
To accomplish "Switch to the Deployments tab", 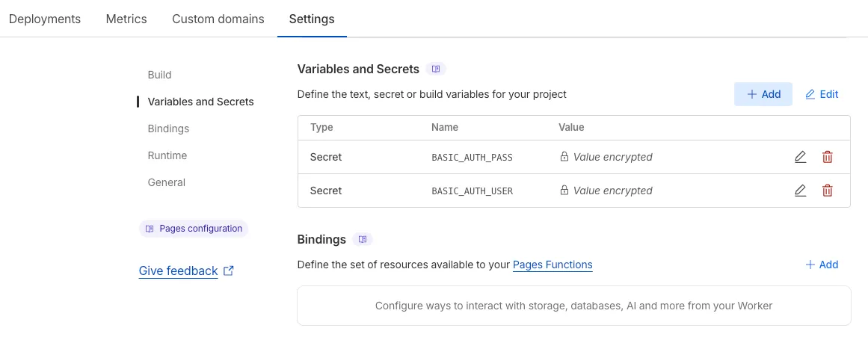I will coord(45,19).
